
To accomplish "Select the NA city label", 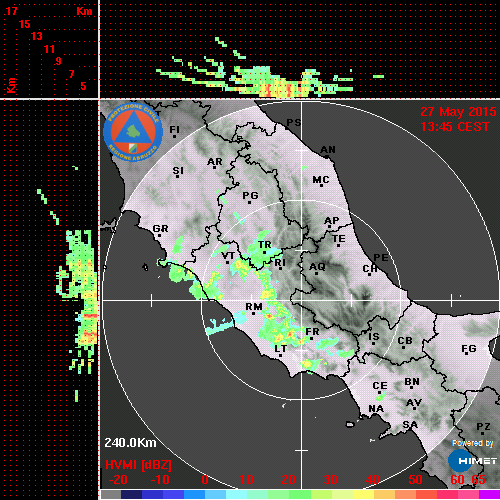I will point(376,409).
